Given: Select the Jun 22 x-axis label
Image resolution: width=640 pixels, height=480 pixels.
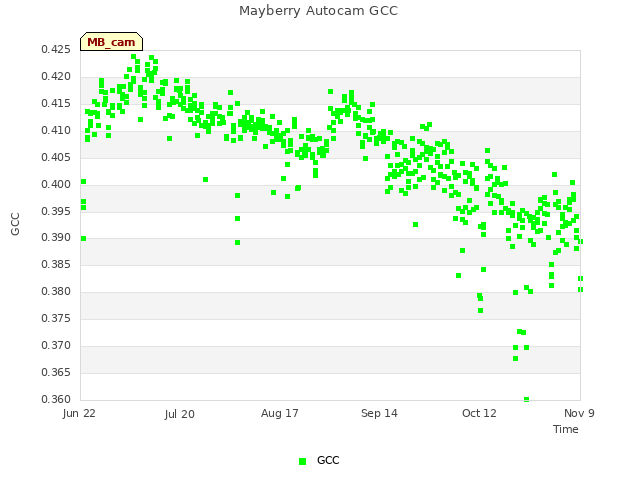Looking at the screenshot, I should click(79, 413).
